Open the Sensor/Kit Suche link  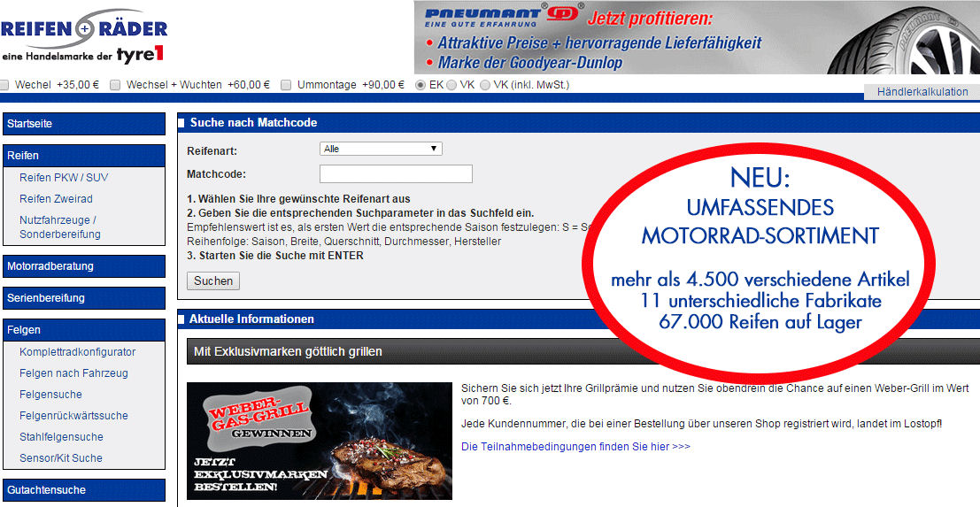pyautogui.click(x=60, y=457)
